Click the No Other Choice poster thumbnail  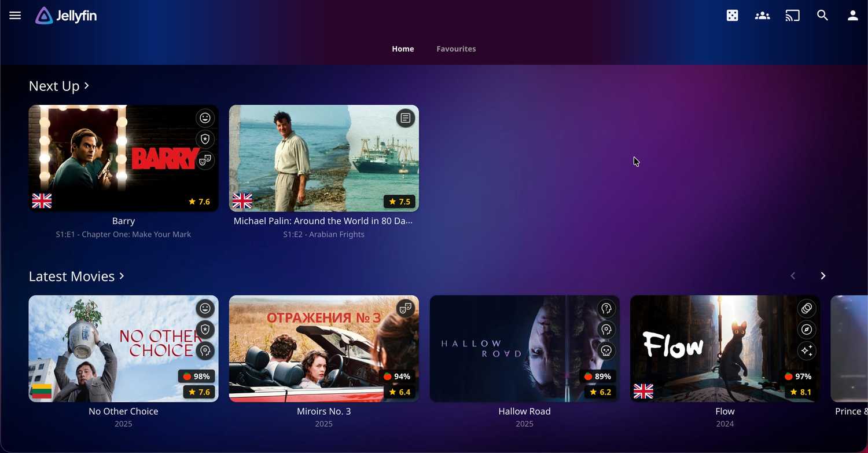(x=123, y=349)
